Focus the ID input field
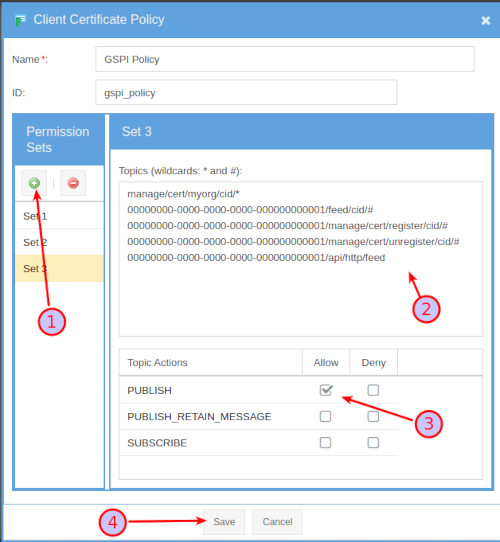Image resolution: width=500 pixels, height=542 pixels. click(246, 92)
